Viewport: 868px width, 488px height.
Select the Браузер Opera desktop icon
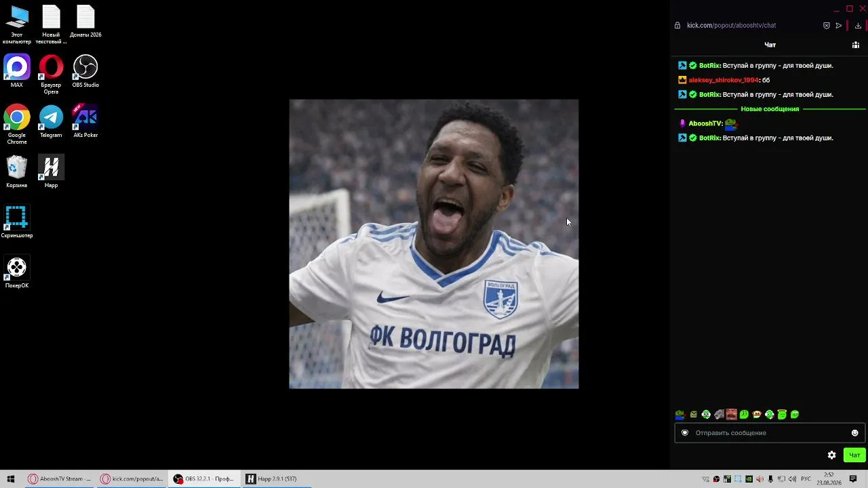click(x=51, y=75)
